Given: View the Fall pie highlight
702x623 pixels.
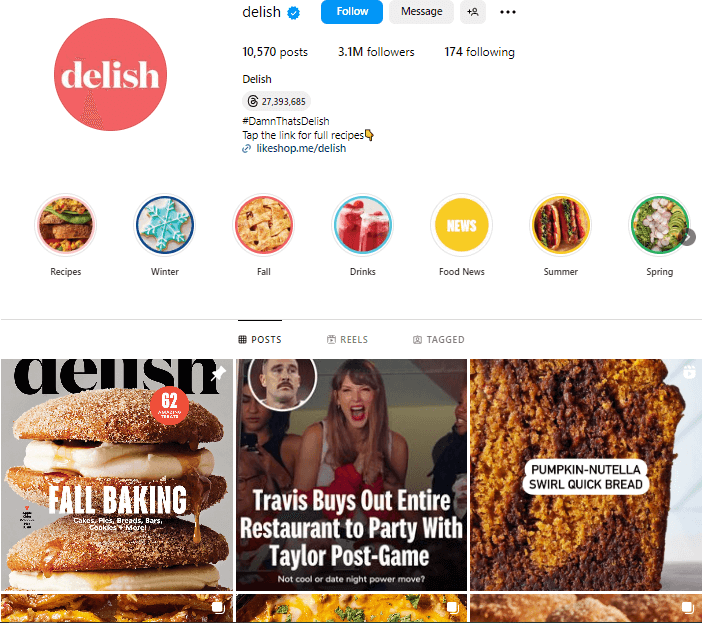Looking at the screenshot, I should (x=264, y=225).
